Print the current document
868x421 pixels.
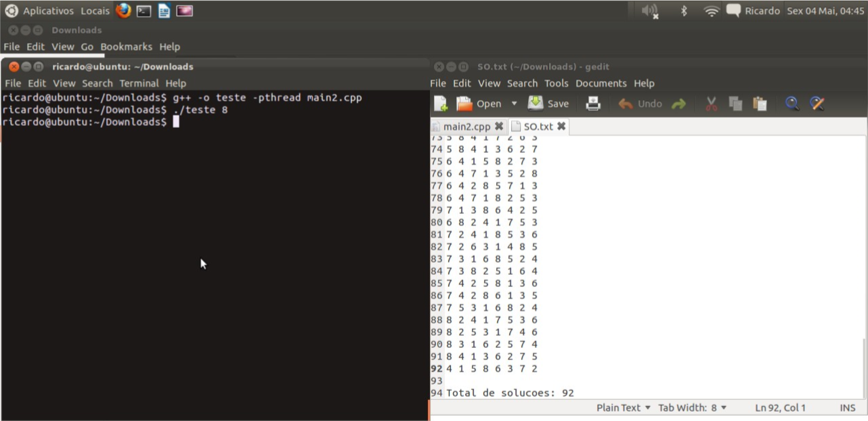593,104
